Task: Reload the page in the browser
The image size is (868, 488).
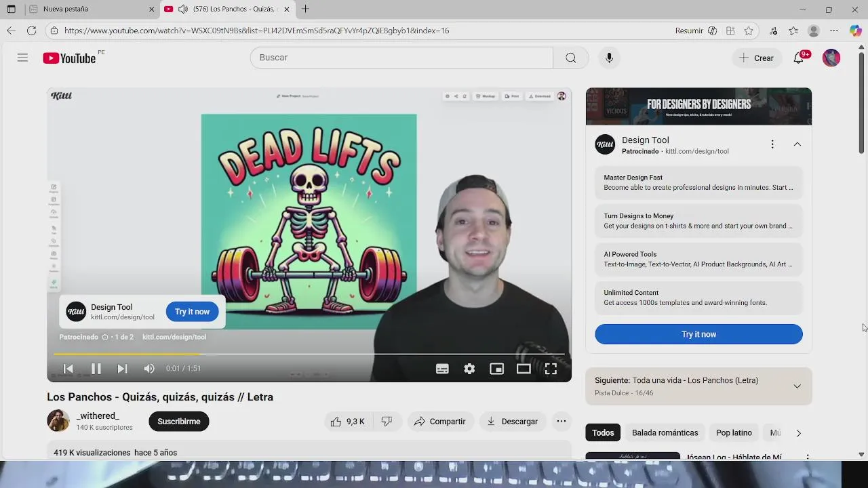Action: [x=31, y=30]
